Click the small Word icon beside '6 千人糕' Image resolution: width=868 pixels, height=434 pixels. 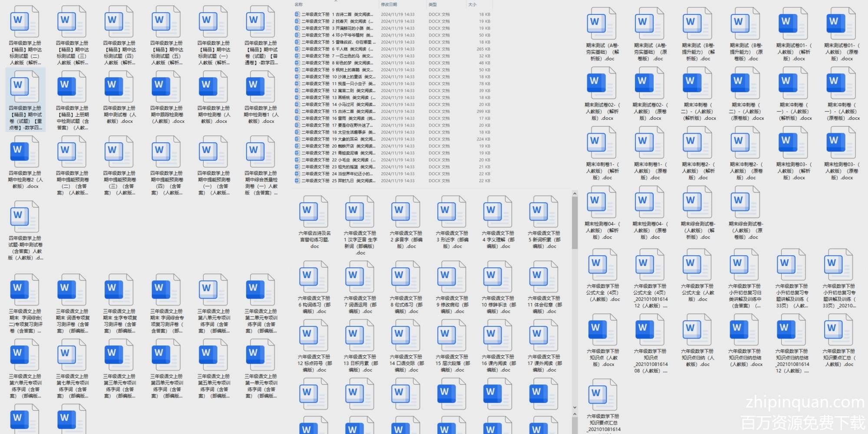coord(297,49)
